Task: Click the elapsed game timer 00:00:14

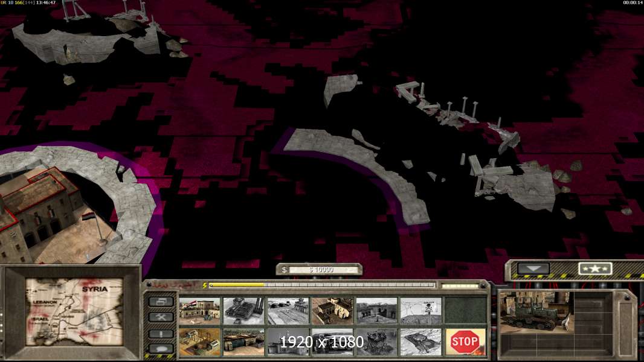Action: pos(633,2)
